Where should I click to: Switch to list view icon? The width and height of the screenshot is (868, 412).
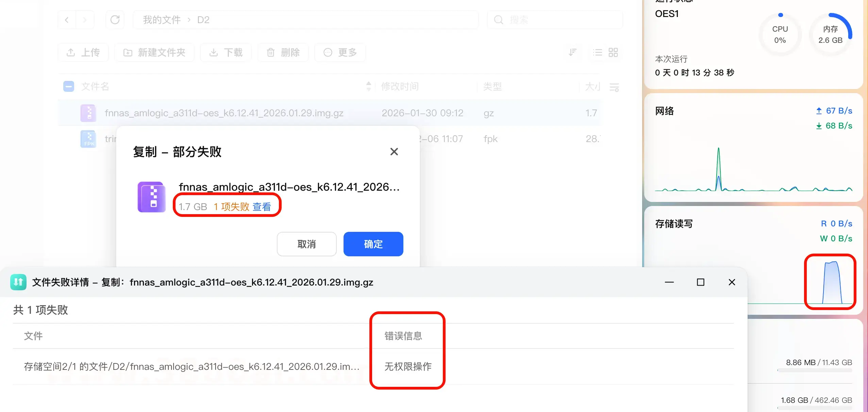click(x=597, y=52)
